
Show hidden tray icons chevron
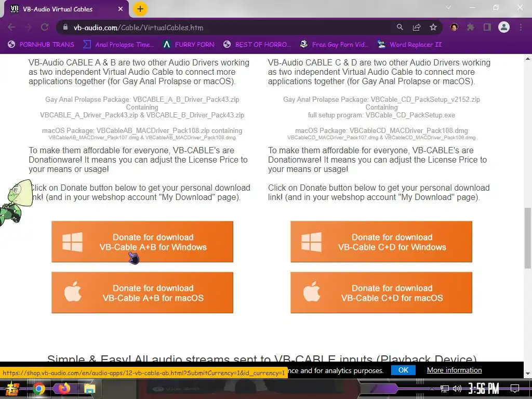click(x=432, y=389)
